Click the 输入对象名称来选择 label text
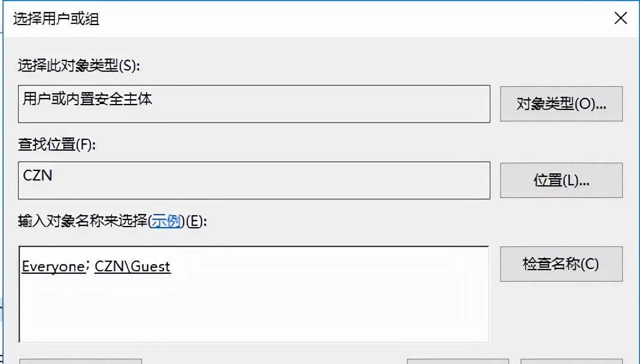This screenshot has height=364, width=640. 83,221
